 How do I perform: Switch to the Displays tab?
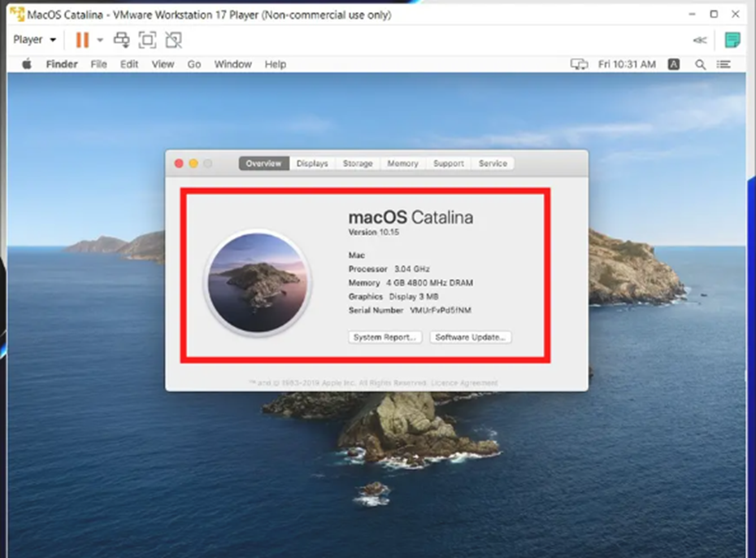click(312, 163)
